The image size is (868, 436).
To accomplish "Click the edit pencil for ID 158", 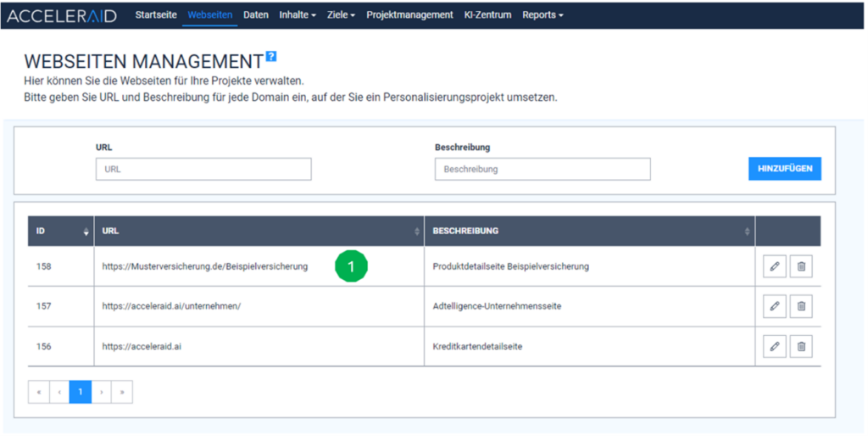I will [x=774, y=266].
